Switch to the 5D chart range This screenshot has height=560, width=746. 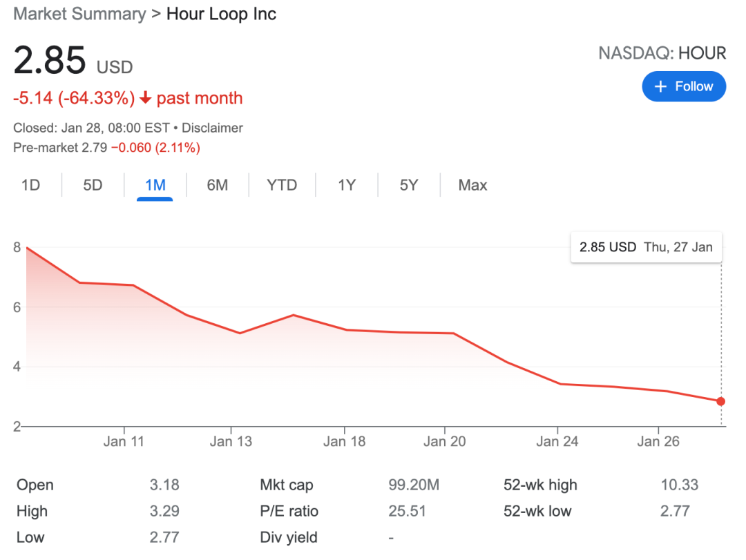[93, 185]
